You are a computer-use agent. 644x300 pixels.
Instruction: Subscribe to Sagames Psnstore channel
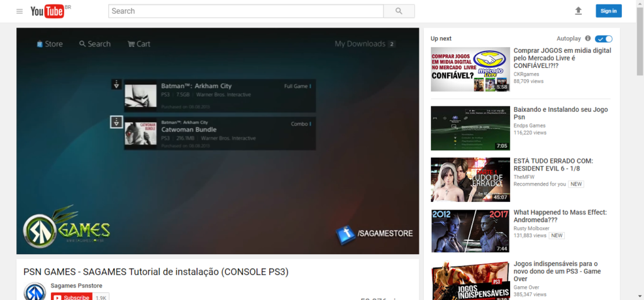(72, 297)
